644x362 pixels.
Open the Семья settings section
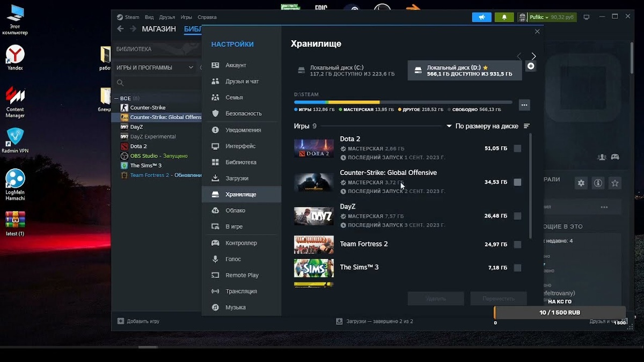click(x=241, y=98)
